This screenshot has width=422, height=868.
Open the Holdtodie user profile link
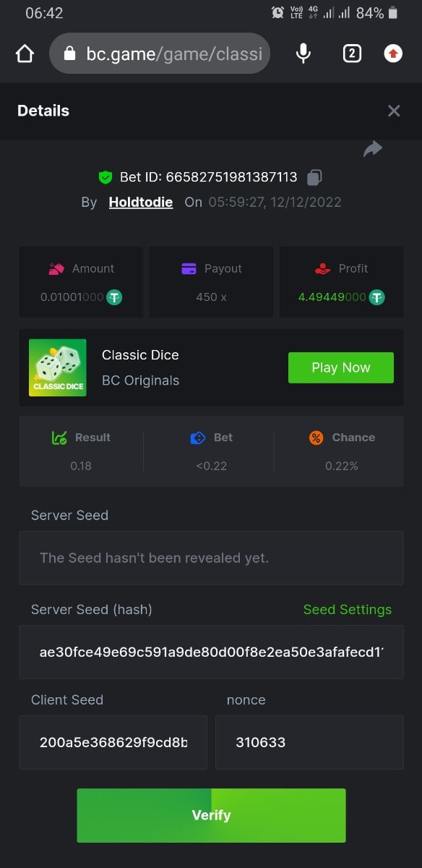141,202
